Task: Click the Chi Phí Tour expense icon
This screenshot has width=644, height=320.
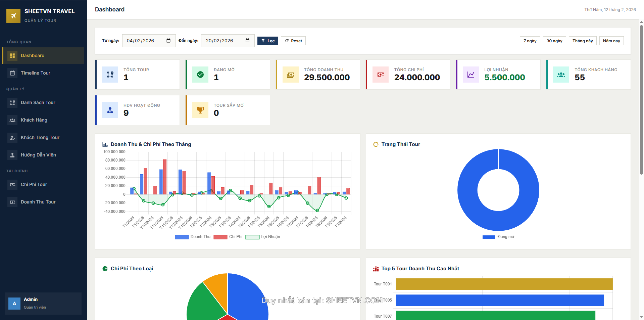Action: pos(12,184)
